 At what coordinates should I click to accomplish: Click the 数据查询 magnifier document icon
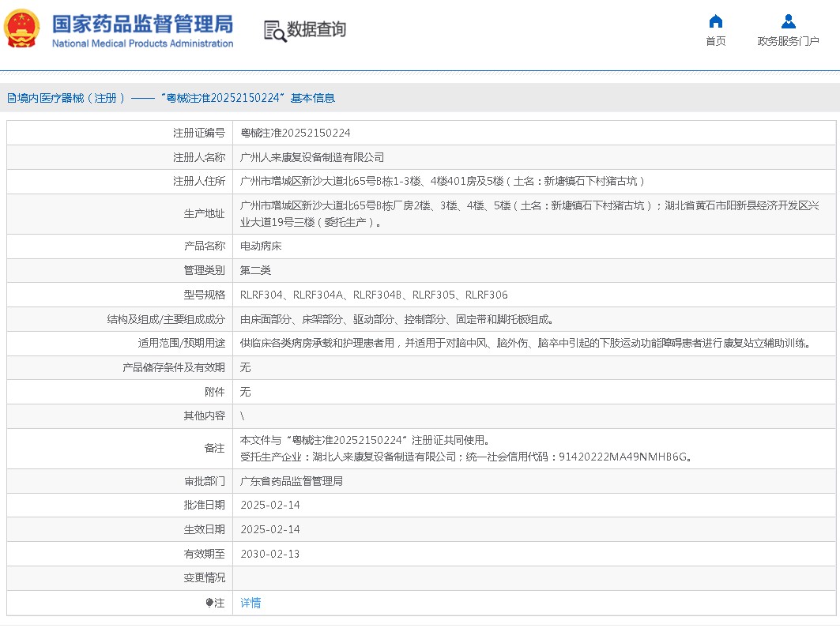(x=274, y=31)
